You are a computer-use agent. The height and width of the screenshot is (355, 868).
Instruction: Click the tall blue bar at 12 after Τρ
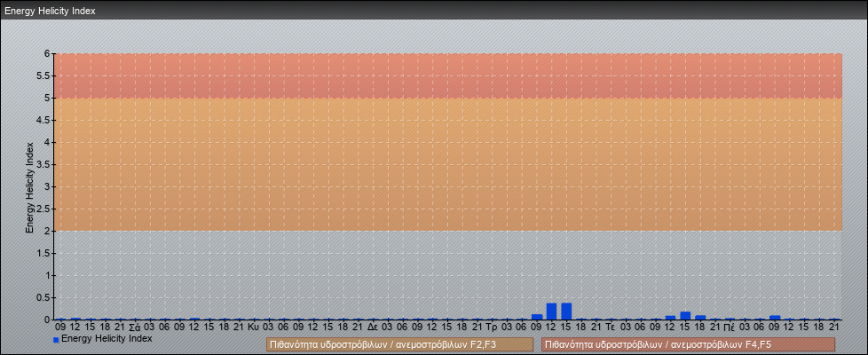coord(551,312)
